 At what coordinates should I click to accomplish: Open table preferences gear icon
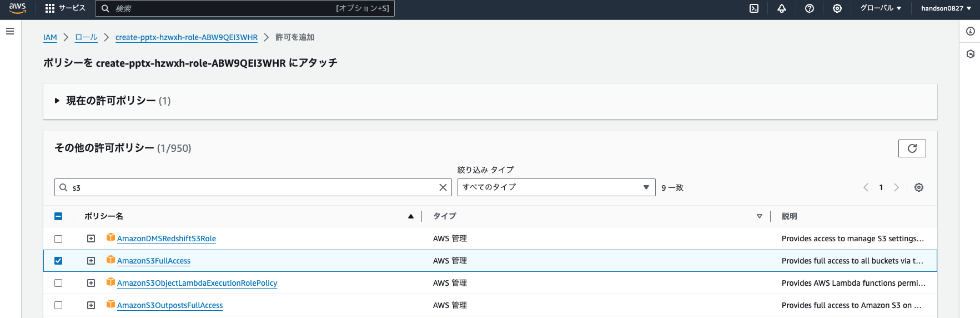click(x=919, y=187)
